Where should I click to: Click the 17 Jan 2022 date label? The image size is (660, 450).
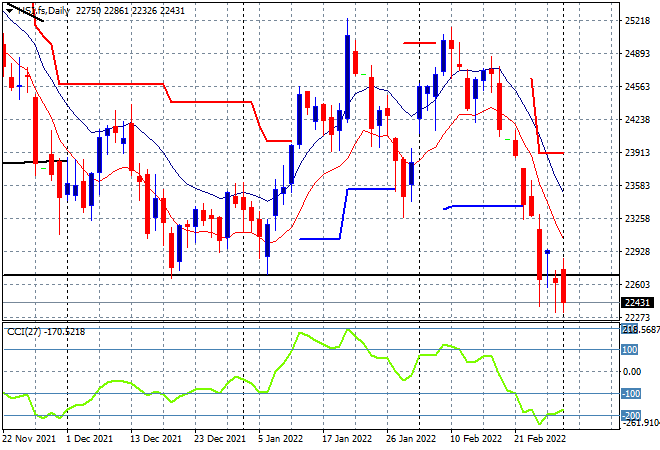coord(347,439)
